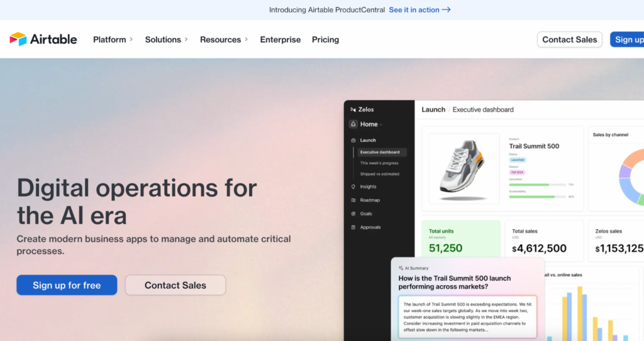Click the AI Summary sparkle icon
The width and height of the screenshot is (644, 341).
[x=401, y=268]
